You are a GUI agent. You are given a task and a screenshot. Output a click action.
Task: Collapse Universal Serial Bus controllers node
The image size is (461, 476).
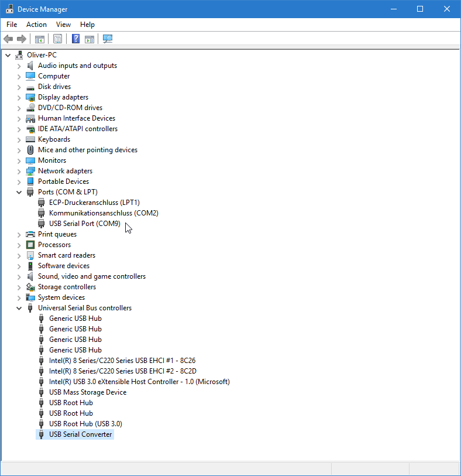click(x=19, y=308)
